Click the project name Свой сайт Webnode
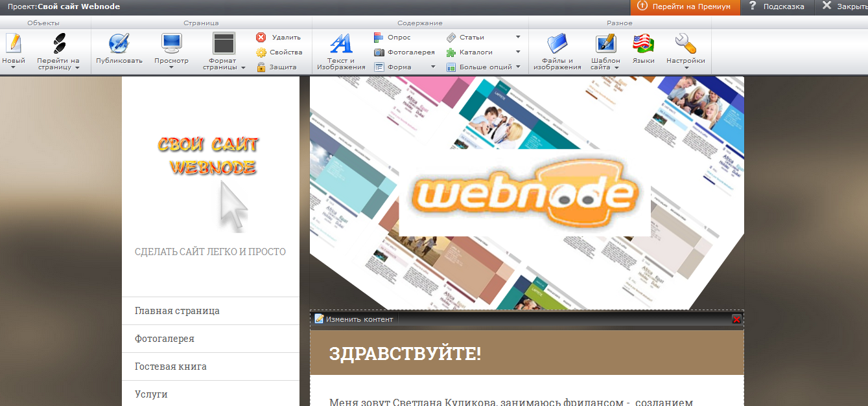 78,6
